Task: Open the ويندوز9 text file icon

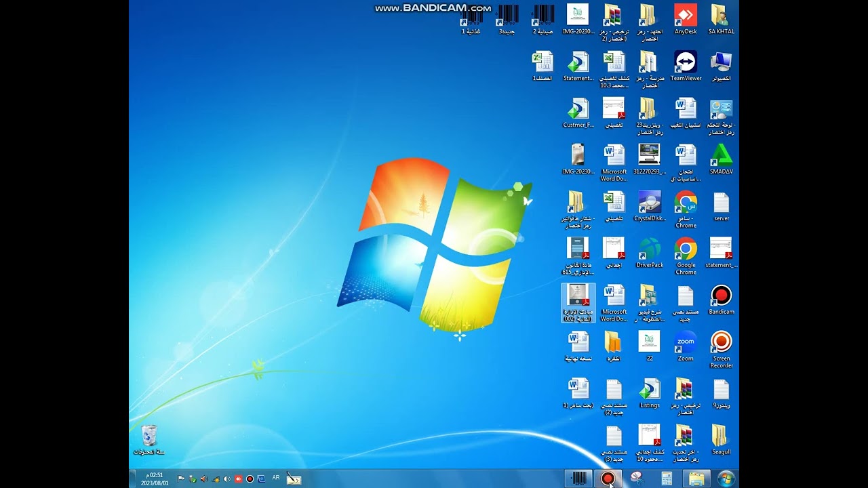Action: click(721, 394)
